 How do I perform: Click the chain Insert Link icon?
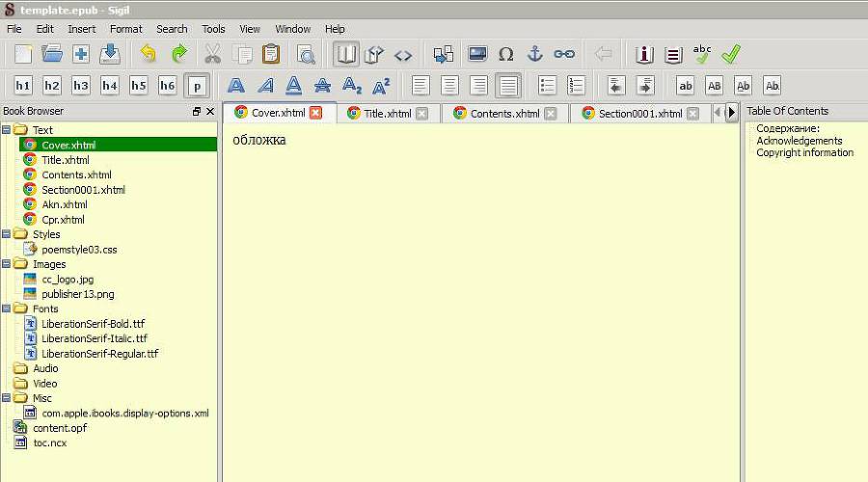[x=564, y=54]
